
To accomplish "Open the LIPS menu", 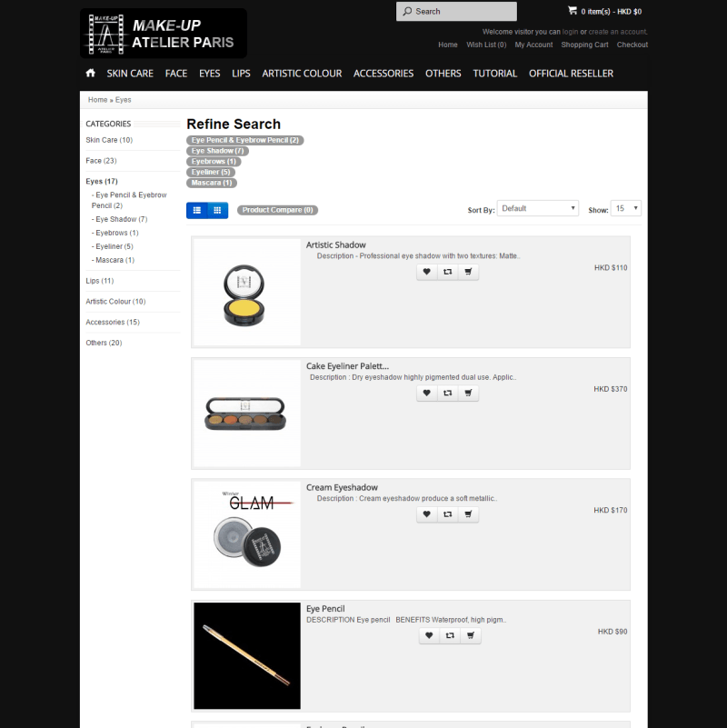I will [x=241, y=74].
